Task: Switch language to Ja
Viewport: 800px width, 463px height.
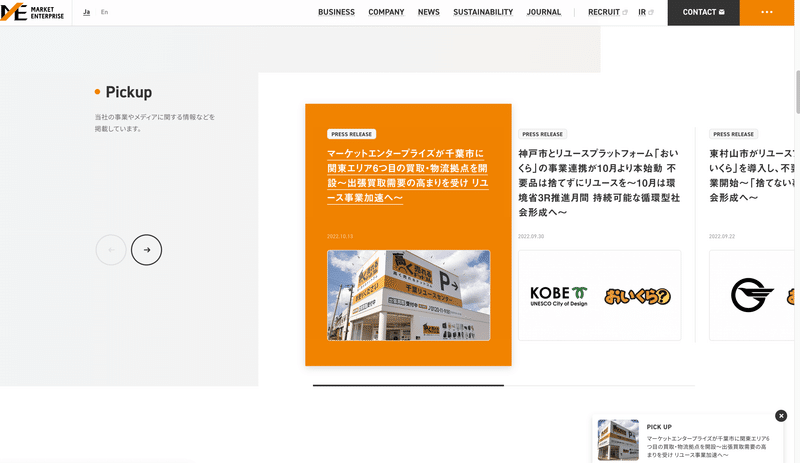Action: (x=87, y=12)
